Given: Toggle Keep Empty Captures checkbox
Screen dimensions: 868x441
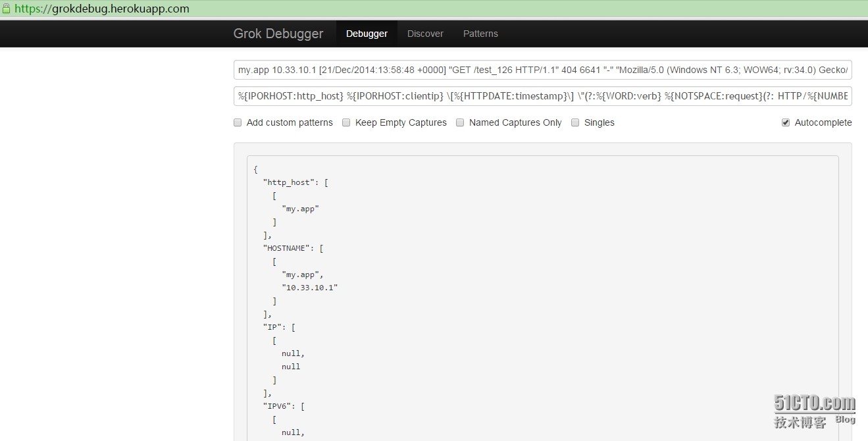Looking at the screenshot, I should click(x=346, y=122).
